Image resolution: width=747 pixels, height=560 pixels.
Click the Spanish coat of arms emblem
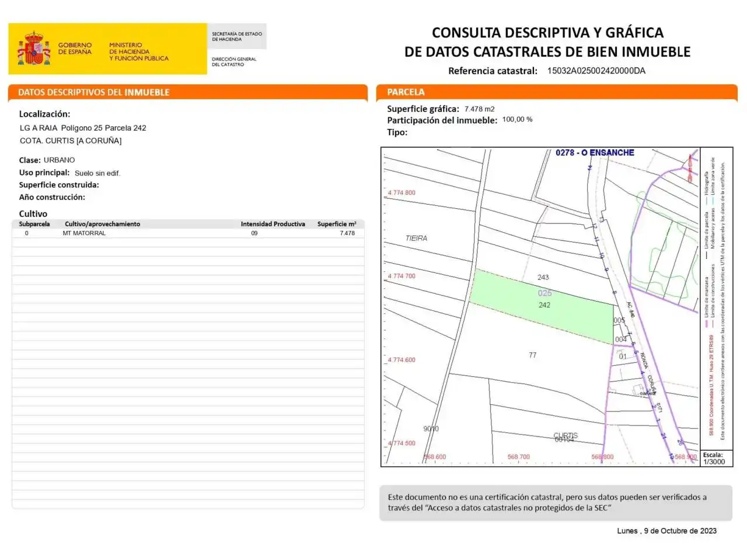34,48
